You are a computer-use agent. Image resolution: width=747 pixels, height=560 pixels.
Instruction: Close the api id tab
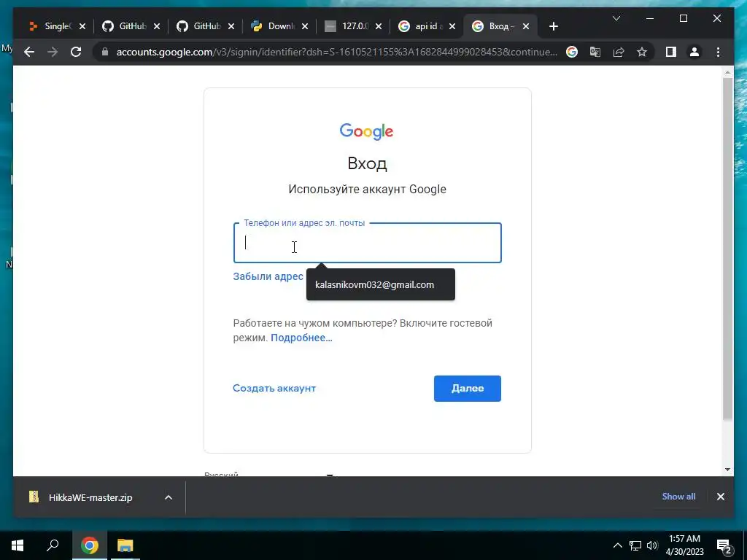click(452, 26)
